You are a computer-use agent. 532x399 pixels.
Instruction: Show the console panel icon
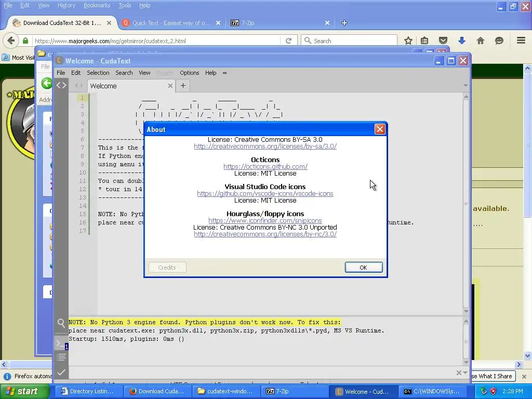pos(61,343)
